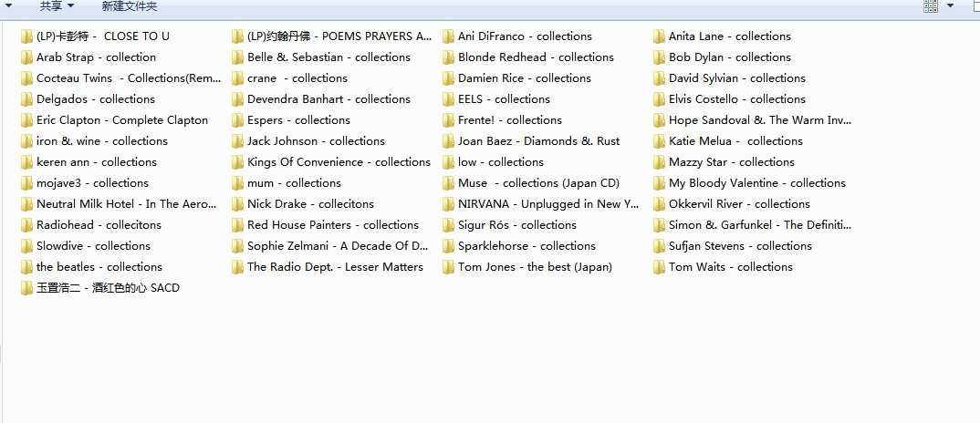Open the view options dropdown arrow
Image resolution: width=980 pixels, height=423 pixels.
coord(951,5)
